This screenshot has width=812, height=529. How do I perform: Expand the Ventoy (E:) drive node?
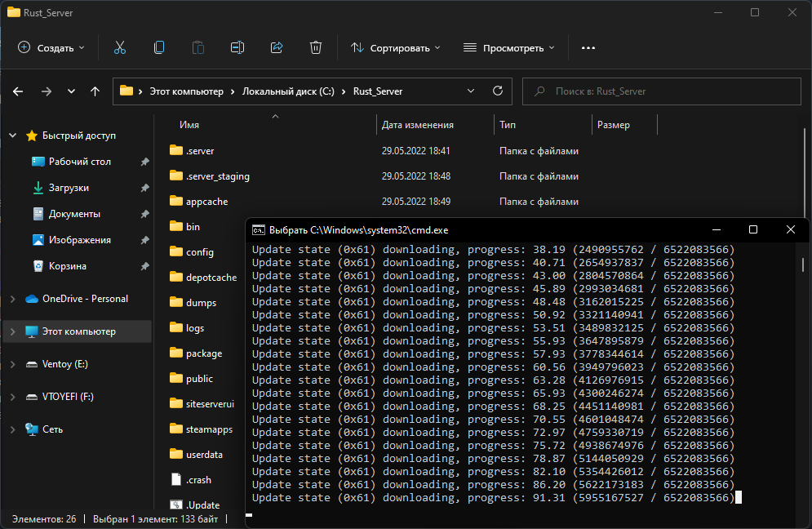click(x=12, y=364)
